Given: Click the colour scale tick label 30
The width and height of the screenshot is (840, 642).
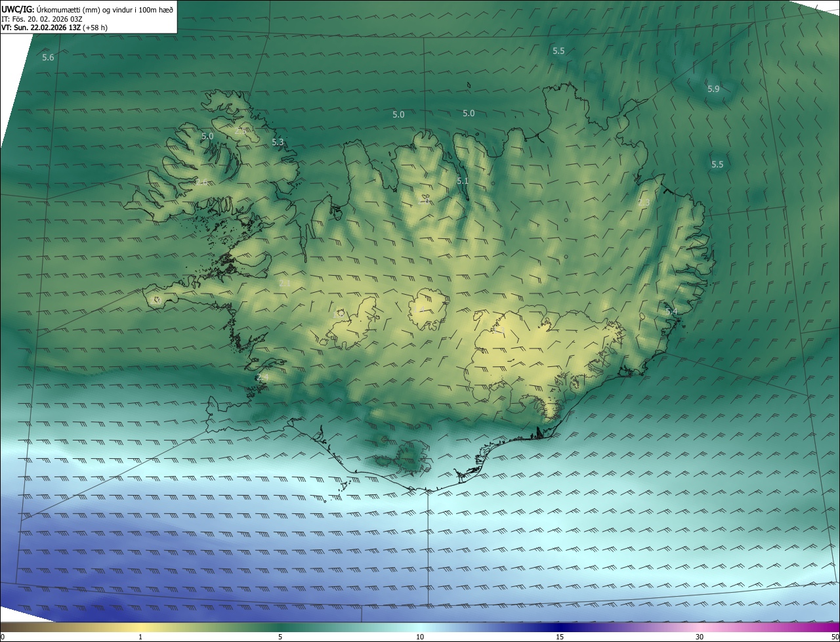Looking at the screenshot, I should (700, 637).
